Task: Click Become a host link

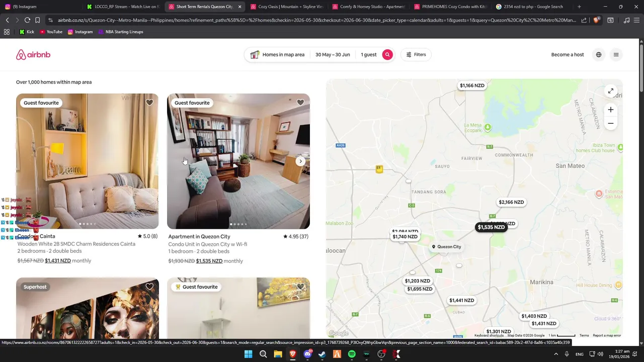Action: pos(568,55)
